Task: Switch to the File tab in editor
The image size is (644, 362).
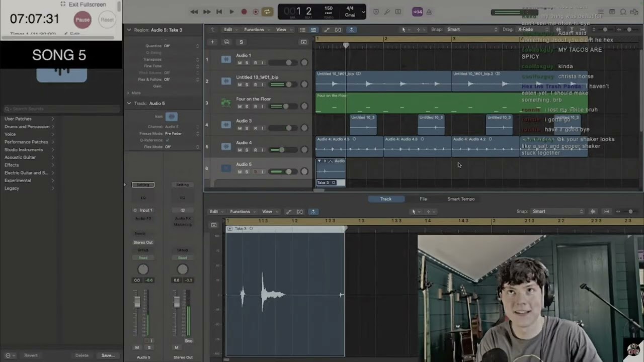Action: [x=423, y=199]
